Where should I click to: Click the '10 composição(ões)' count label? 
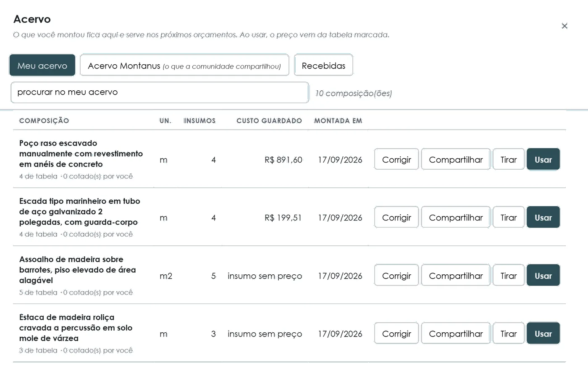(354, 93)
